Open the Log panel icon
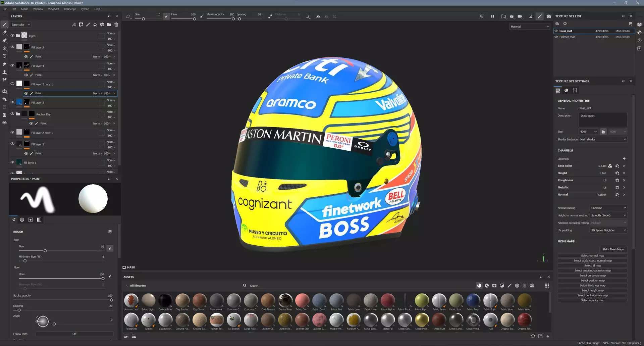Viewport: 644px width, 346px height. [639, 48]
